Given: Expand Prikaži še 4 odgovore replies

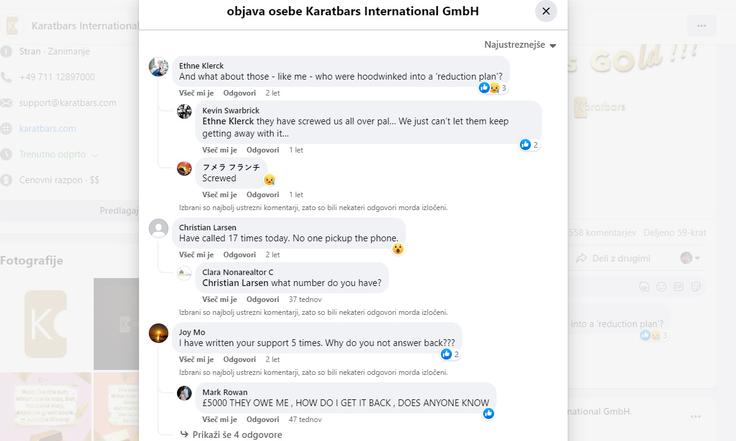Looking at the screenshot, I should pos(231,435).
